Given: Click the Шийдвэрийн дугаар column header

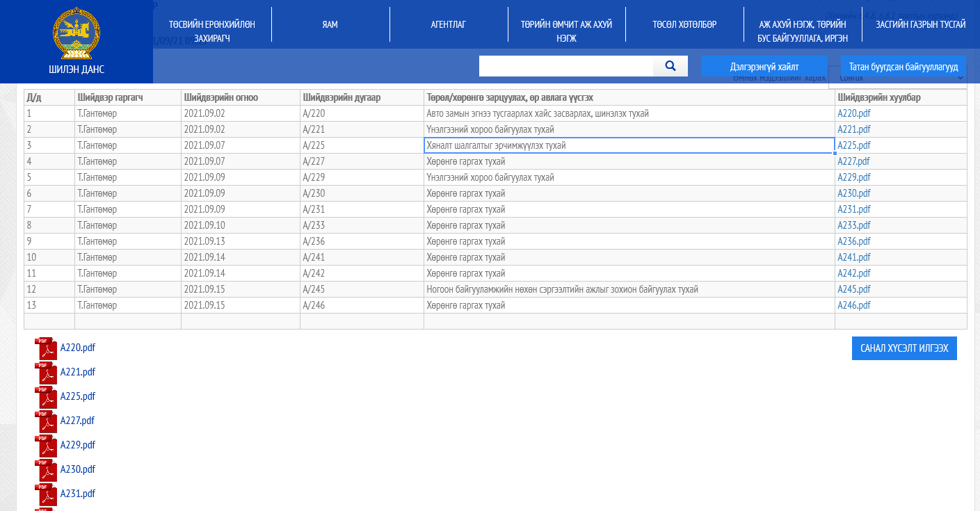Looking at the screenshot, I should point(362,97).
